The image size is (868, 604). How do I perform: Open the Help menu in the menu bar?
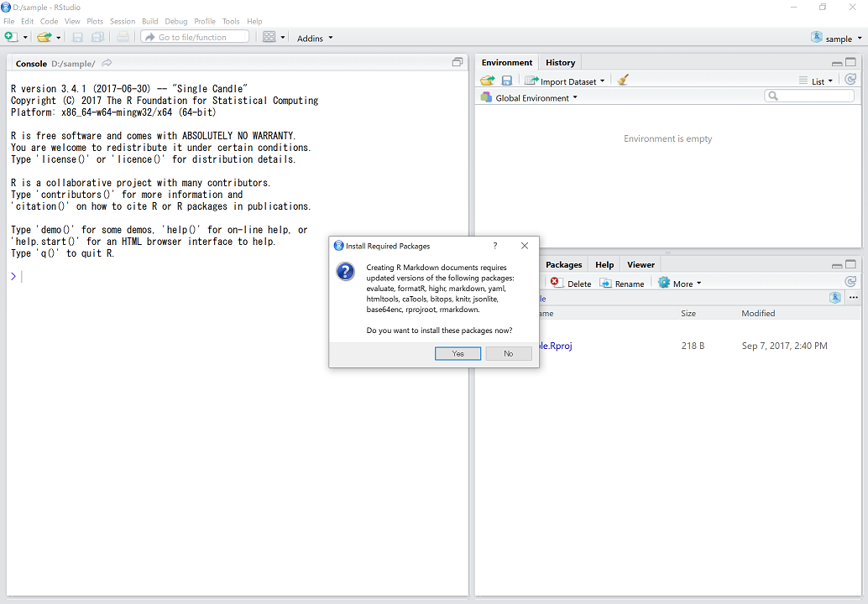coord(254,21)
